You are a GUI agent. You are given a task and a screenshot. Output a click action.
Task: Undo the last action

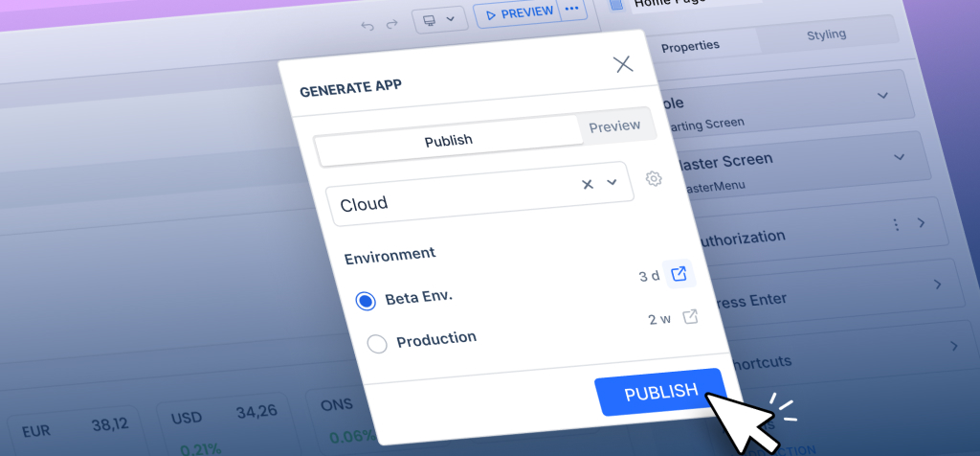coord(367,26)
